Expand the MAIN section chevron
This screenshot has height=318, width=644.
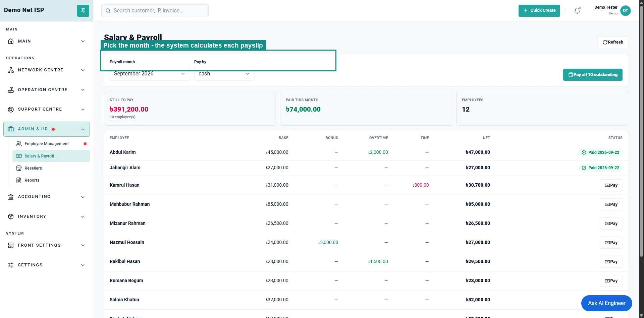tap(83, 41)
